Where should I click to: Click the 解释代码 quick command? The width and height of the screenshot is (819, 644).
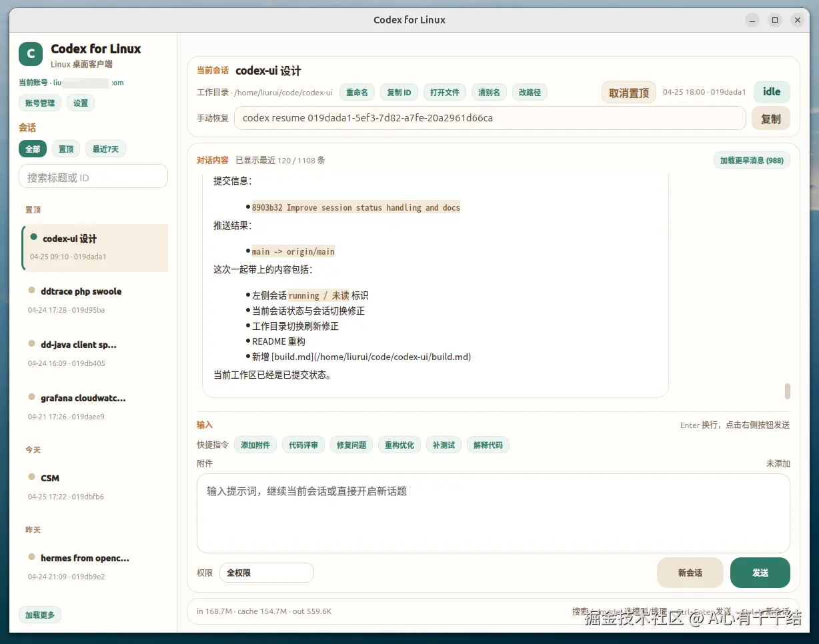488,445
